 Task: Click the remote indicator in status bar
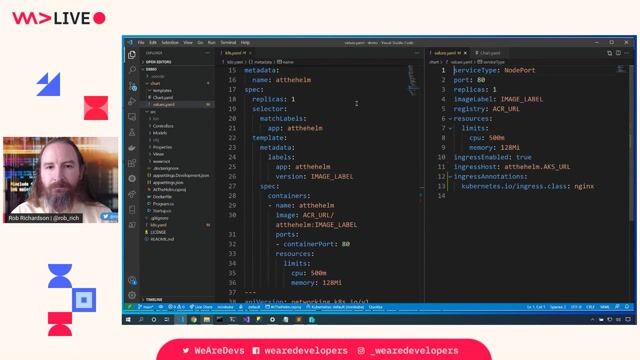129,307
